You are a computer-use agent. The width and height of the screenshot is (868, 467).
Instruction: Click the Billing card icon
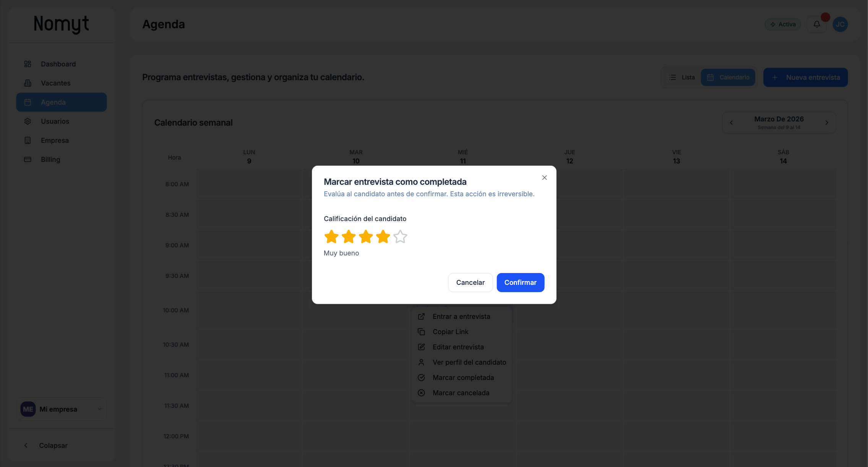28,160
